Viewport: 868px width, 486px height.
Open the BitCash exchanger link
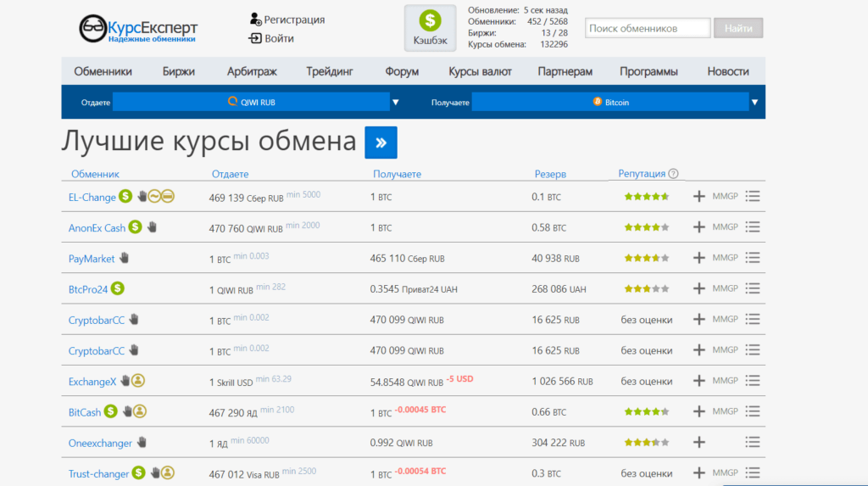pos(85,412)
